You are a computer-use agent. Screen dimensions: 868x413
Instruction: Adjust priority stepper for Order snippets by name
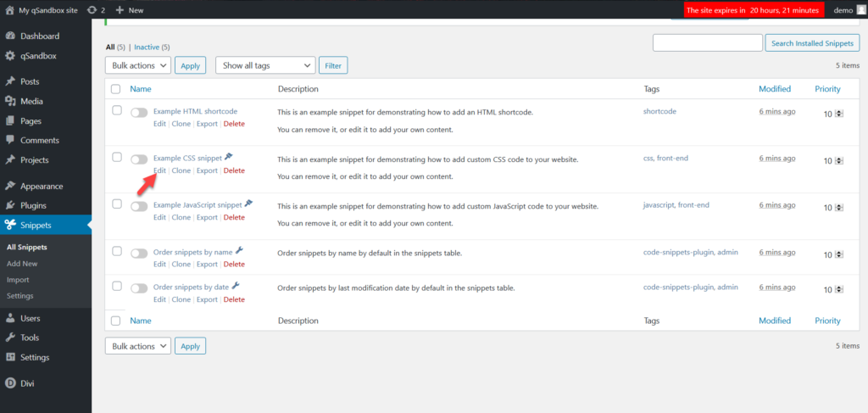point(839,254)
